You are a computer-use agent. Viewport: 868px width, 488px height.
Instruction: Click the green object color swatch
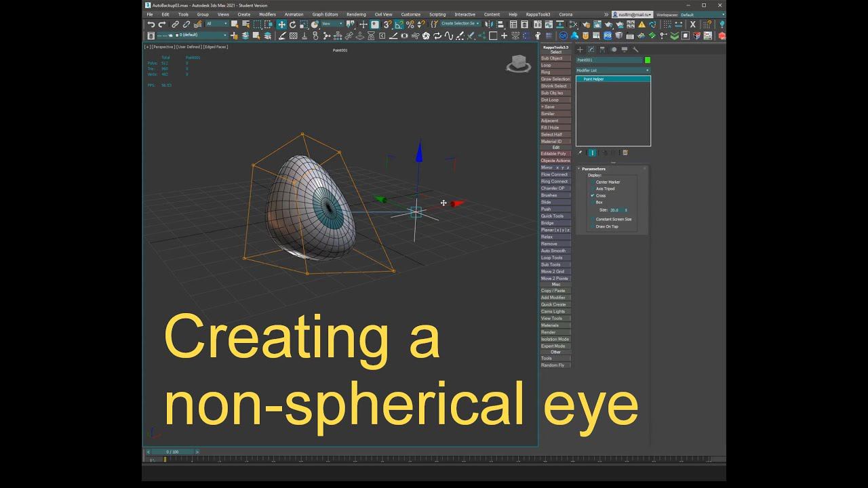coord(648,60)
